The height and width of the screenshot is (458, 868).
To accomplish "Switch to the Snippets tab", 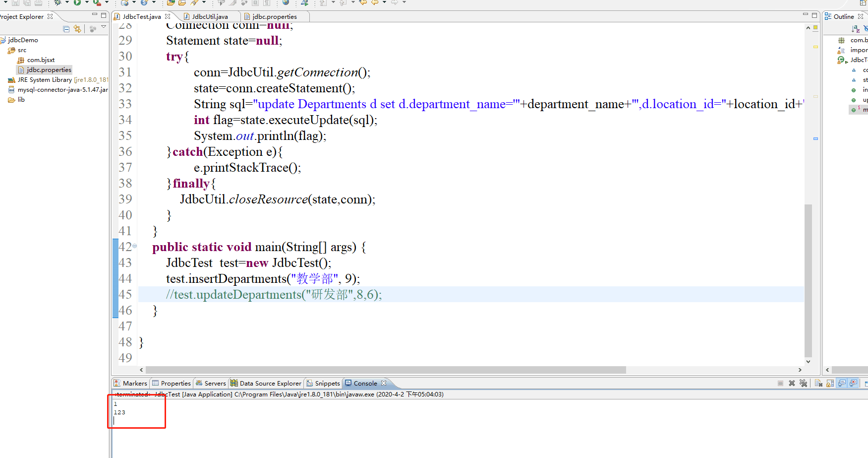I will 323,383.
